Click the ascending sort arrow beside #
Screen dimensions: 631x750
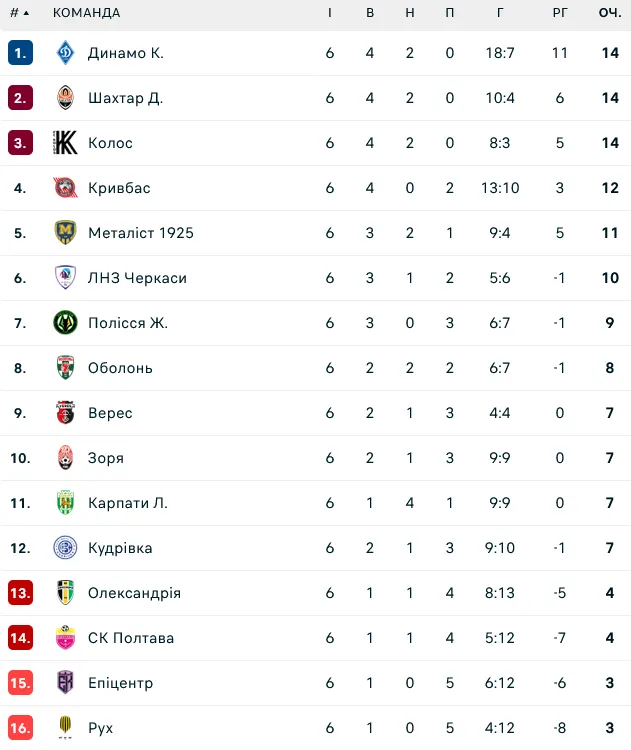coord(26,13)
